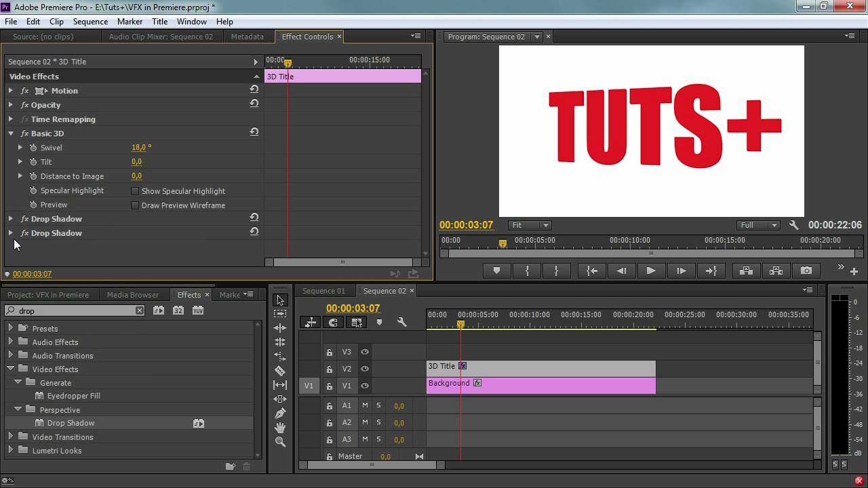Image resolution: width=868 pixels, height=488 pixels.
Task: Select the Hand tool
Action: 280,428
